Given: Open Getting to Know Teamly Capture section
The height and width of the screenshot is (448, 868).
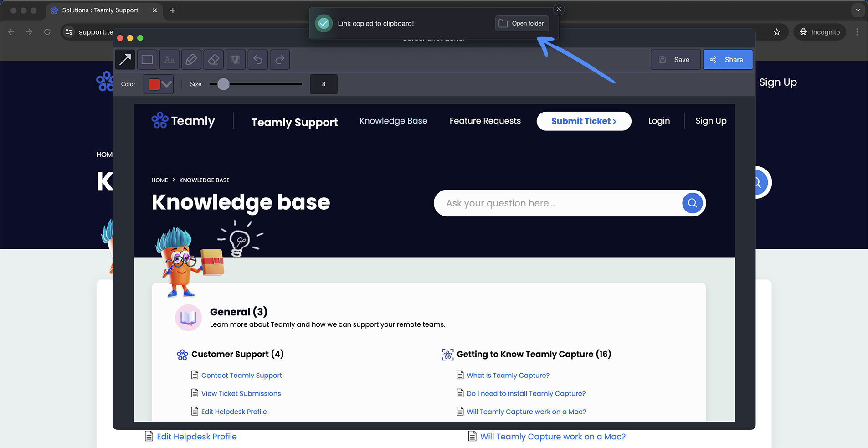Looking at the screenshot, I should pyautogui.click(x=534, y=354).
